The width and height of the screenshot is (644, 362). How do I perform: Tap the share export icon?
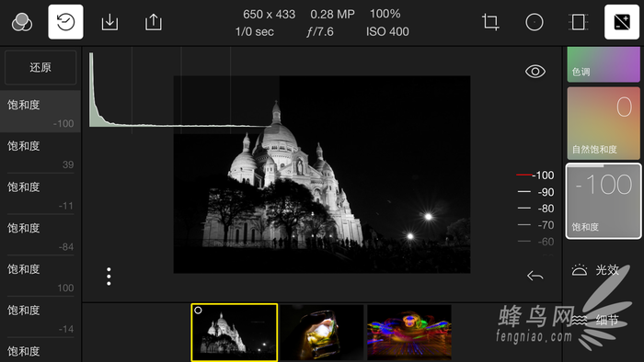154,22
